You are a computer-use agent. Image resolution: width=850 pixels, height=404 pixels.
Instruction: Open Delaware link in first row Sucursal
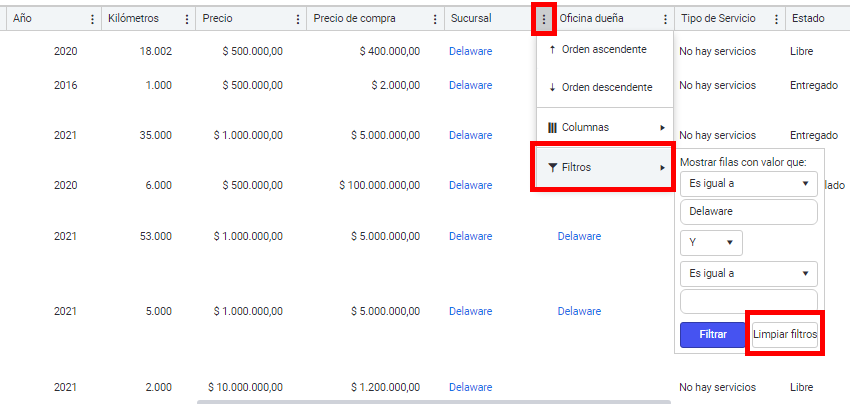click(470, 51)
